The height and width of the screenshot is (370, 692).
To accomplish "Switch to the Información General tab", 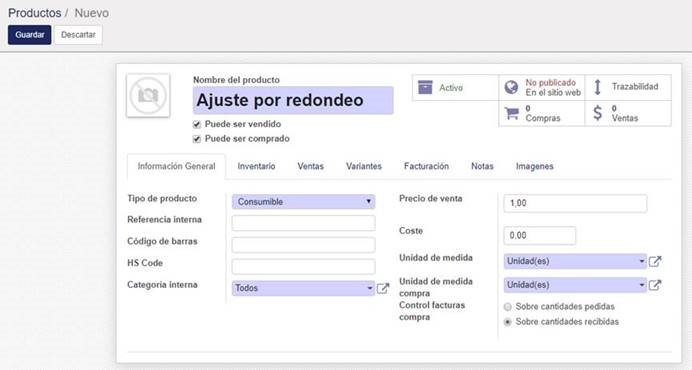I will pyautogui.click(x=177, y=166).
